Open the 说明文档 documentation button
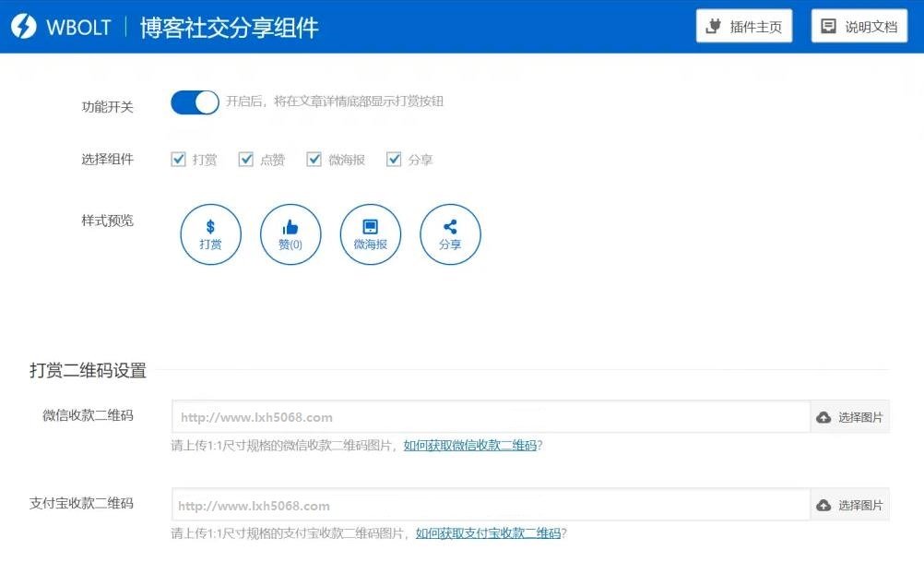Image resolution: width=924 pixels, height=586 pixels. 859,27
